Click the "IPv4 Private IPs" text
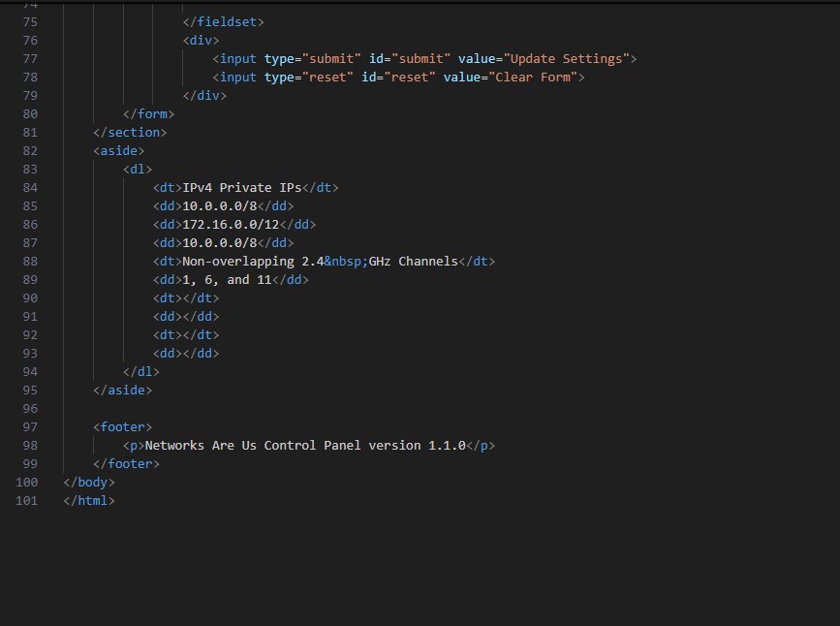 click(242, 188)
